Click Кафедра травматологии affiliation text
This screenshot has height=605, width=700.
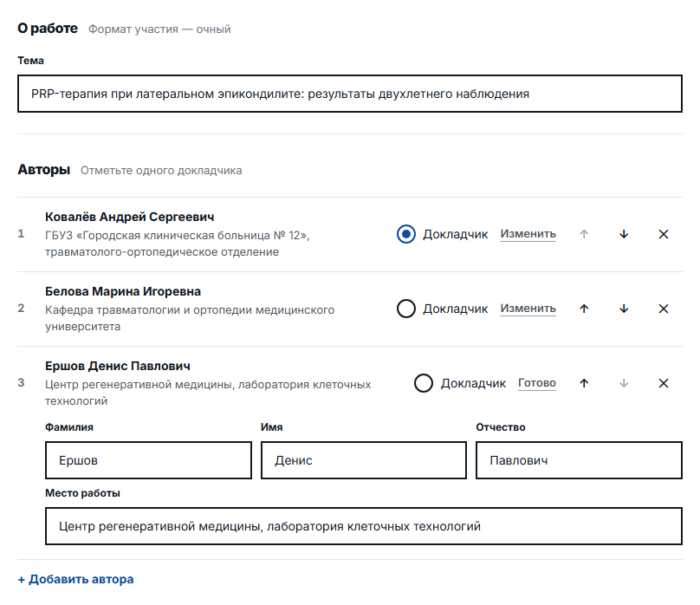pos(190,318)
